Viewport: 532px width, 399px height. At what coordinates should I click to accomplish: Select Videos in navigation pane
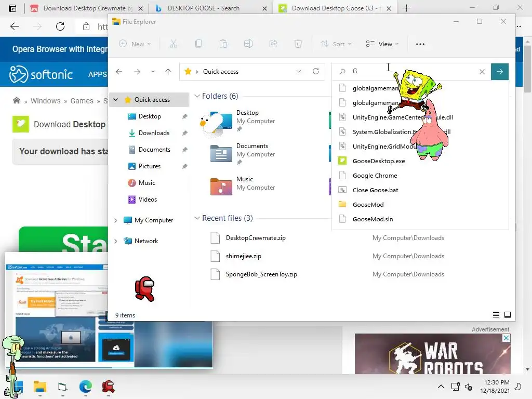[148, 199]
